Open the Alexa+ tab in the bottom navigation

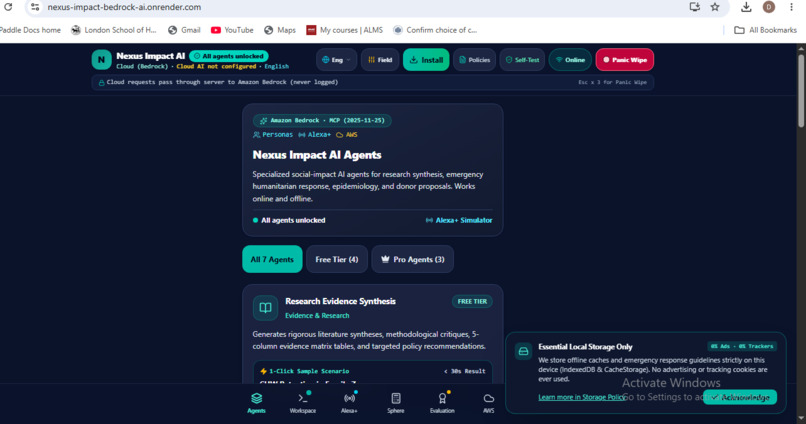pos(349,403)
